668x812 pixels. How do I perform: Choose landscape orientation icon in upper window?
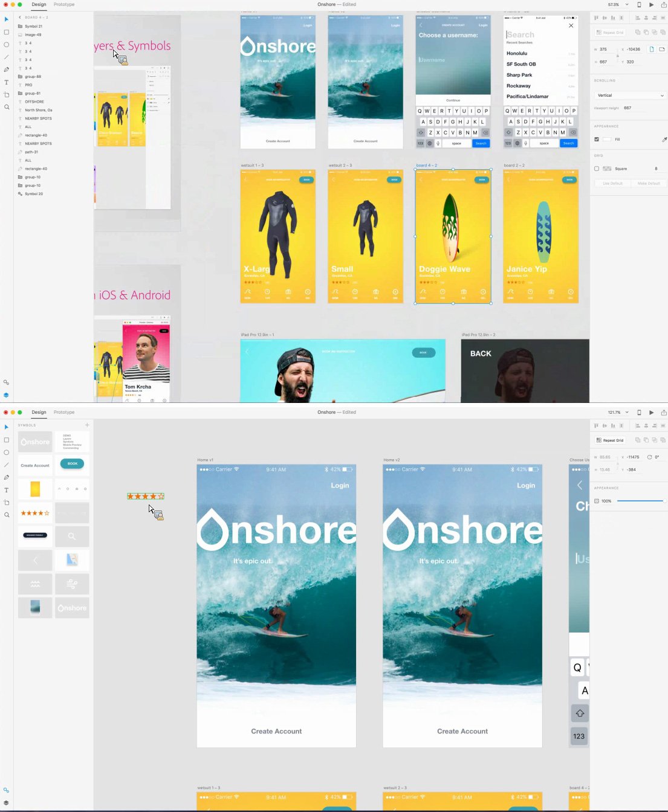pos(662,49)
